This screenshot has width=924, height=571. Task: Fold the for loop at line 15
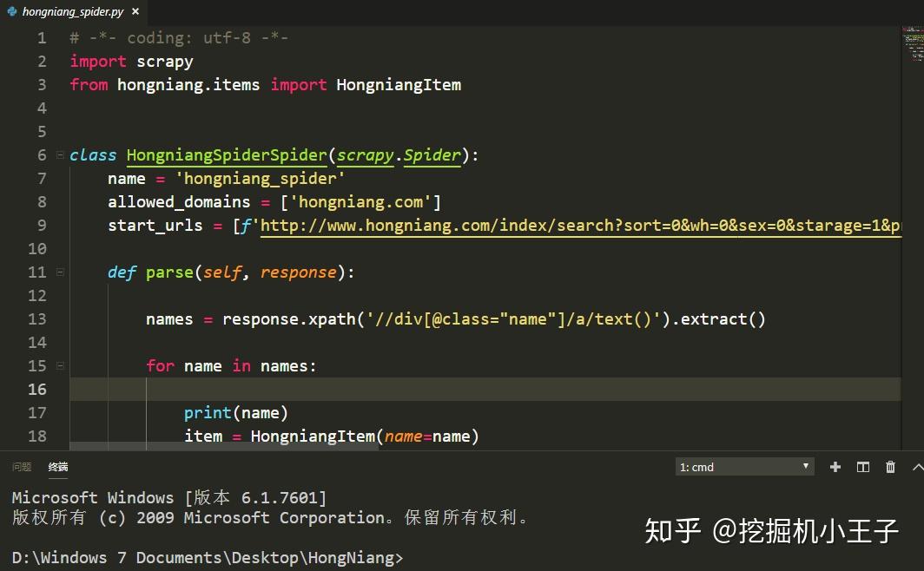tap(59, 365)
